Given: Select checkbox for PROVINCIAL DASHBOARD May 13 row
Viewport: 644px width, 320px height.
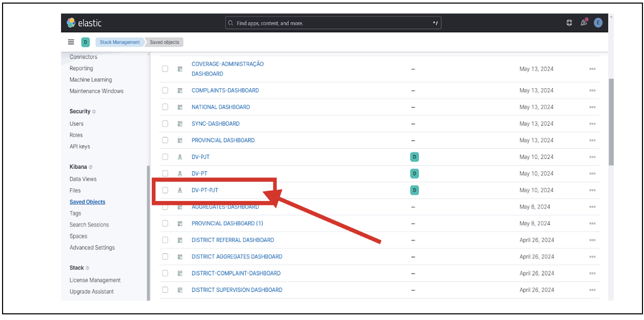Looking at the screenshot, I should point(165,140).
